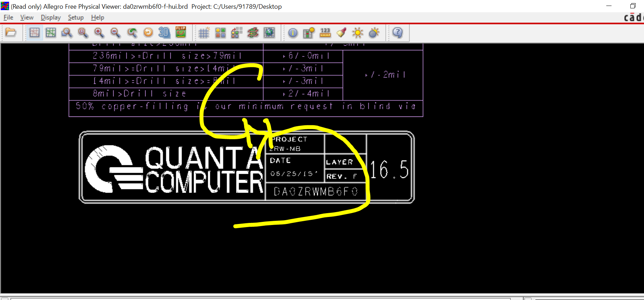Select the 123 measure ruler tool
This screenshot has width=644, height=300.
coord(325,33)
